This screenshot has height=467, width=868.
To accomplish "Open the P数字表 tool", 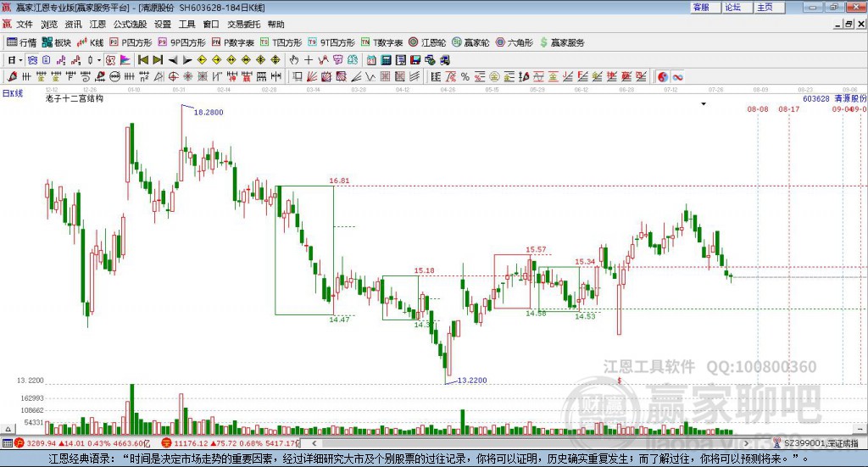I will pos(233,42).
